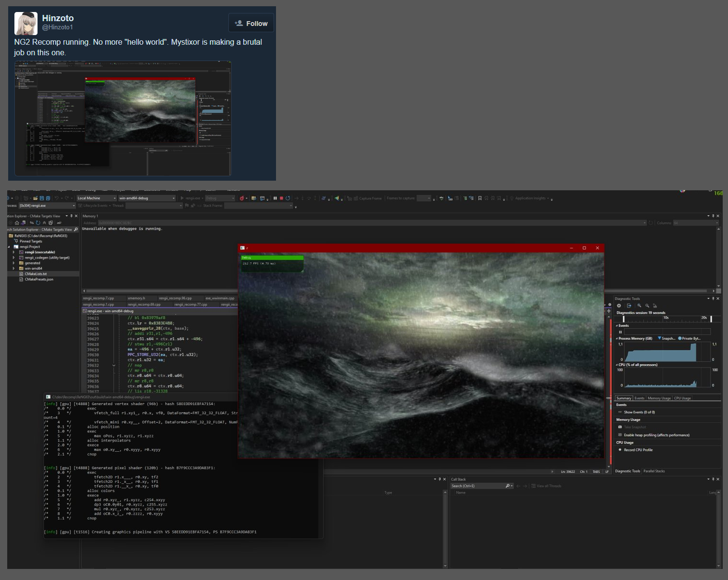Start Record CPU Profile

tap(638, 450)
